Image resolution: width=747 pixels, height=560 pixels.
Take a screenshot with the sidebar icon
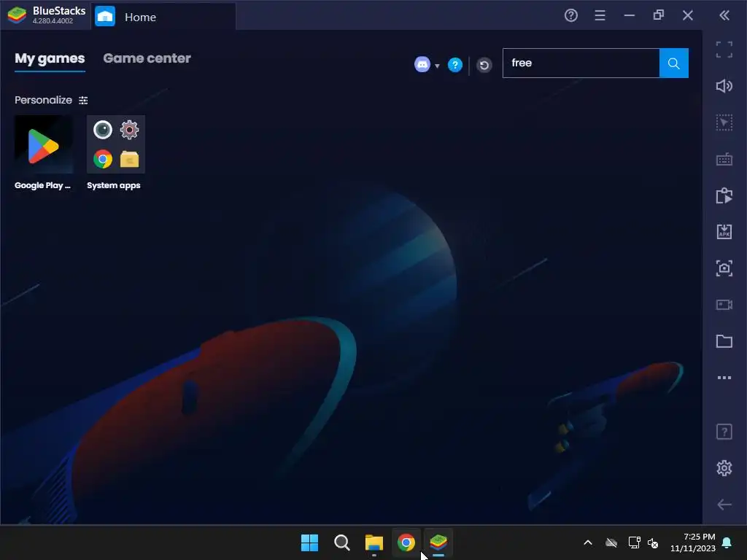(x=724, y=268)
